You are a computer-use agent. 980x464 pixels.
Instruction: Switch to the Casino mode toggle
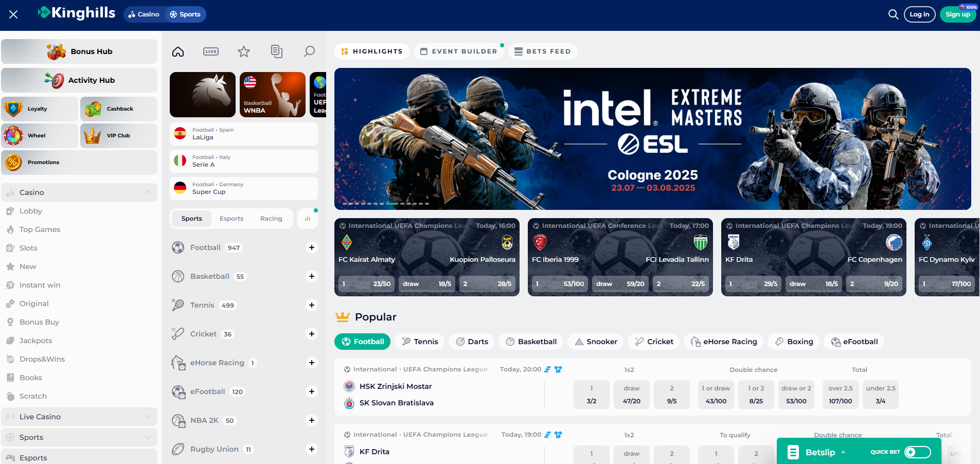pos(144,14)
